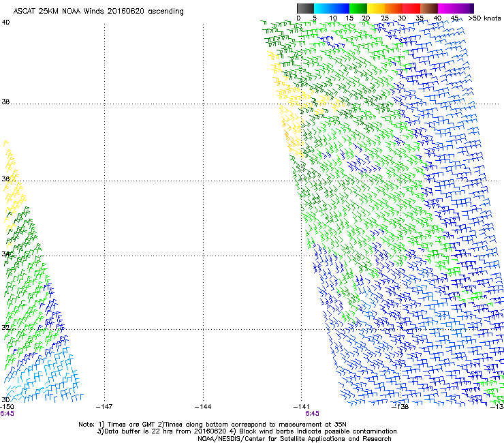The width and height of the screenshot is (504, 443).
Task: Click the 'Times are GMT' note line
Action: (212, 425)
